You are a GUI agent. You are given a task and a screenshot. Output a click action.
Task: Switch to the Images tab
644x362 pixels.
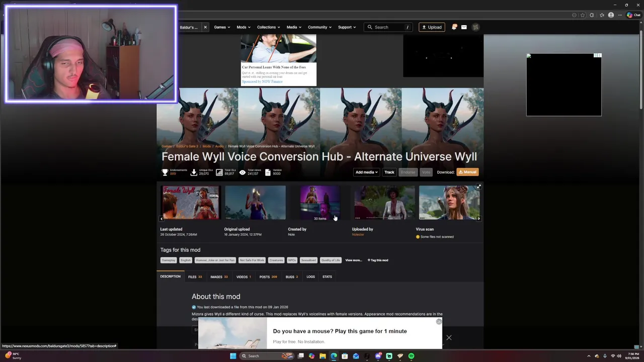coord(219,277)
